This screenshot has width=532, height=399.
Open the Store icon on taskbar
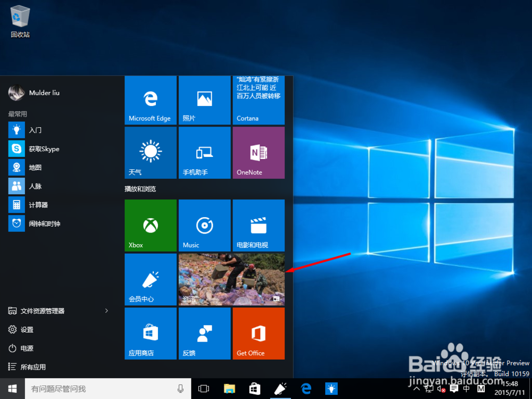click(x=255, y=388)
